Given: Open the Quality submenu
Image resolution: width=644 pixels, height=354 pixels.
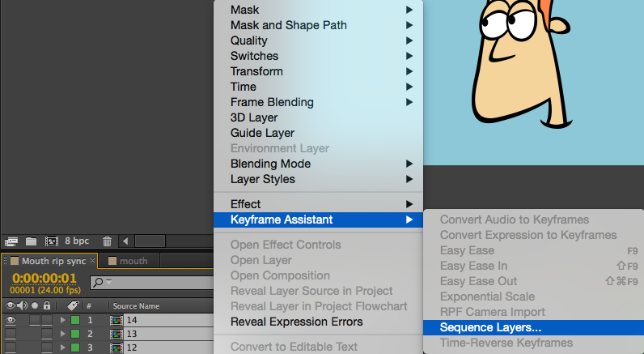Looking at the screenshot, I should pos(318,41).
